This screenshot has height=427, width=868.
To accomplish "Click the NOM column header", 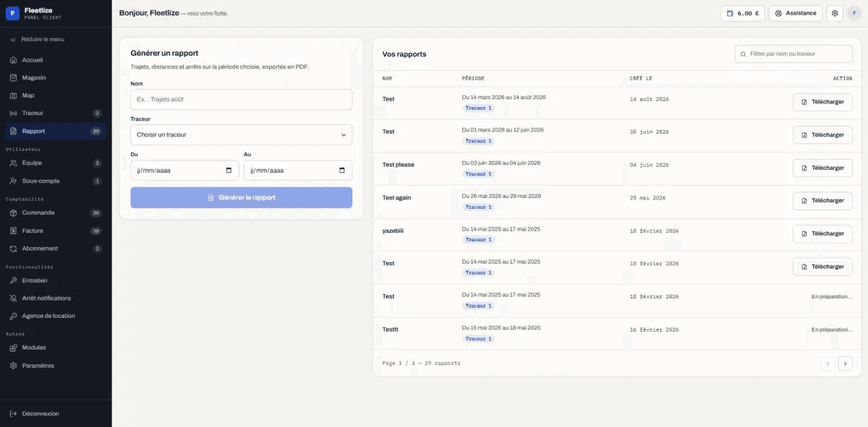I will click(387, 78).
